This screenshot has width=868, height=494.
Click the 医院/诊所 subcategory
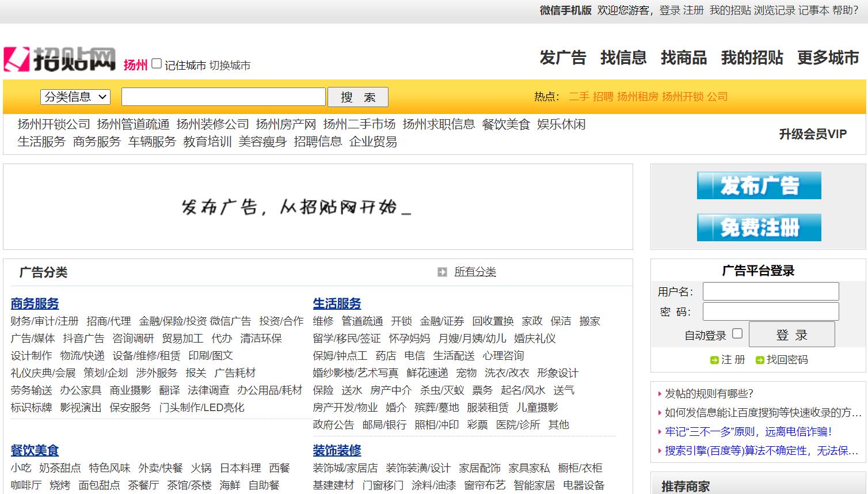pyautogui.click(x=519, y=425)
